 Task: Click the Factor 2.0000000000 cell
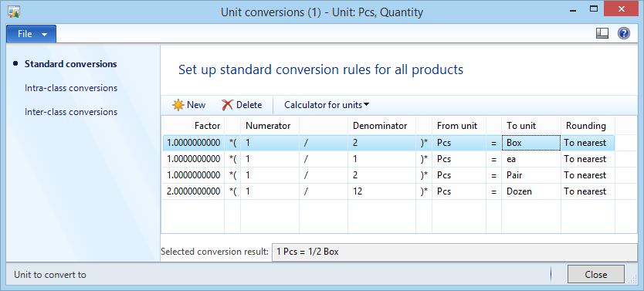(x=194, y=191)
